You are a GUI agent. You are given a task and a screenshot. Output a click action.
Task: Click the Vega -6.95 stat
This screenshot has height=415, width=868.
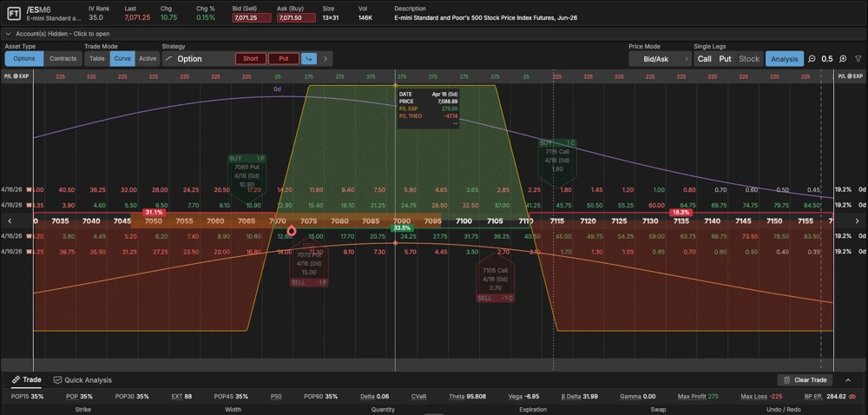point(523,396)
